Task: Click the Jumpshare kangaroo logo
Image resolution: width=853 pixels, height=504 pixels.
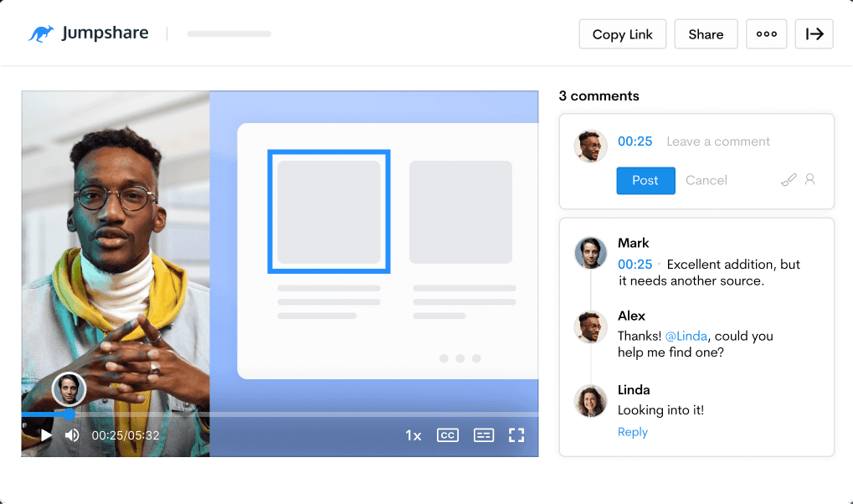Action: point(41,33)
